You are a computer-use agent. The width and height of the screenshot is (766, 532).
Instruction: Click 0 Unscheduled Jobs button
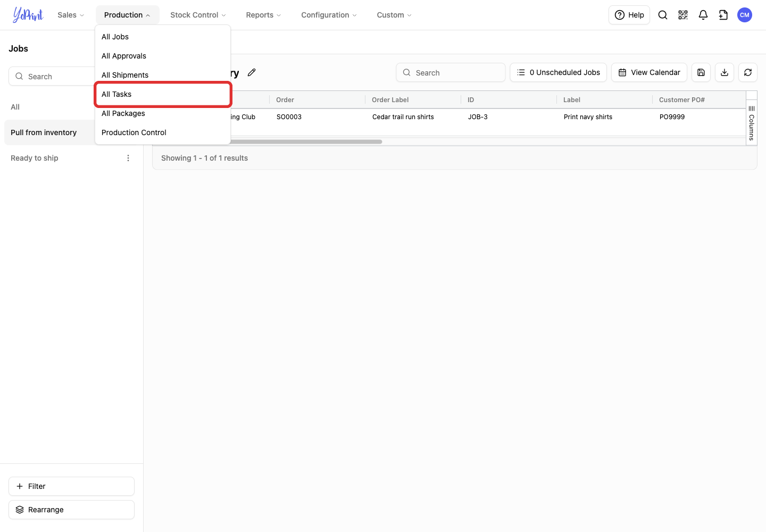559,72
